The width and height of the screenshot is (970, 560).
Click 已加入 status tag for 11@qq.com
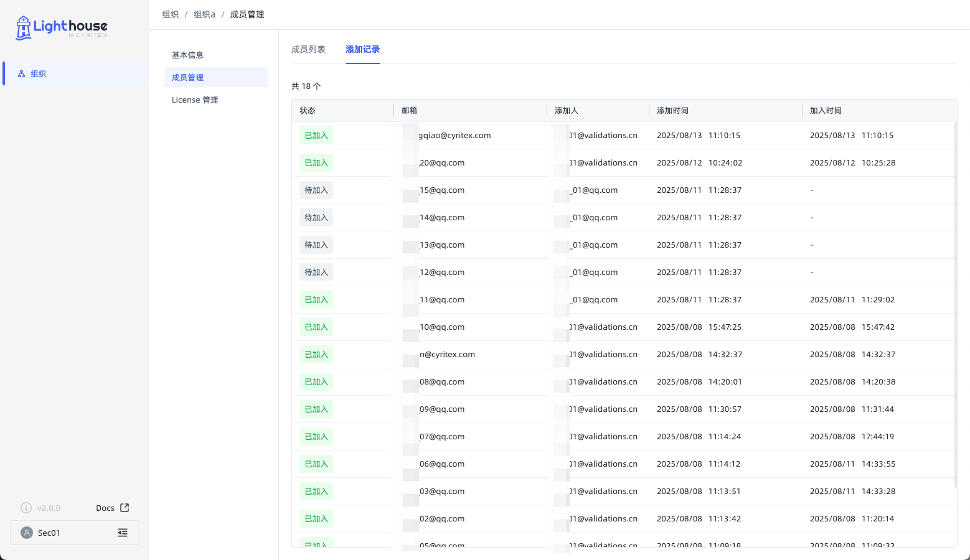(316, 299)
